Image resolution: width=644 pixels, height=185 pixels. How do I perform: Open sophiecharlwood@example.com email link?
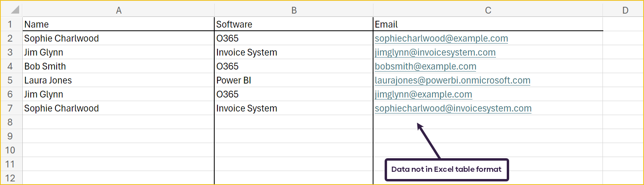[x=441, y=38]
